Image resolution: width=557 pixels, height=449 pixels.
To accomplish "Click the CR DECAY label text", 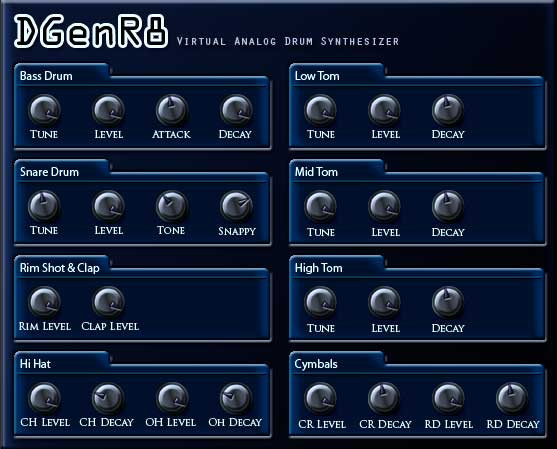I will (385, 424).
